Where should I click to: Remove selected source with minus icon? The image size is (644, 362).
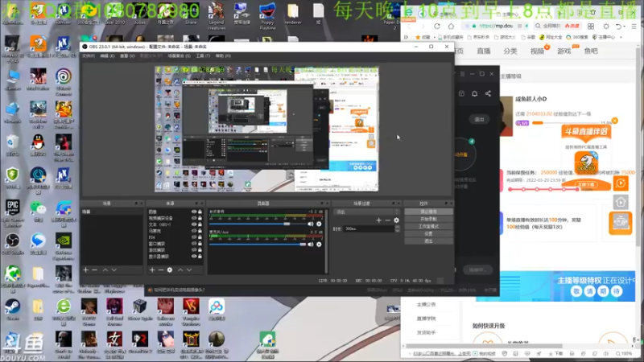tap(160, 269)
